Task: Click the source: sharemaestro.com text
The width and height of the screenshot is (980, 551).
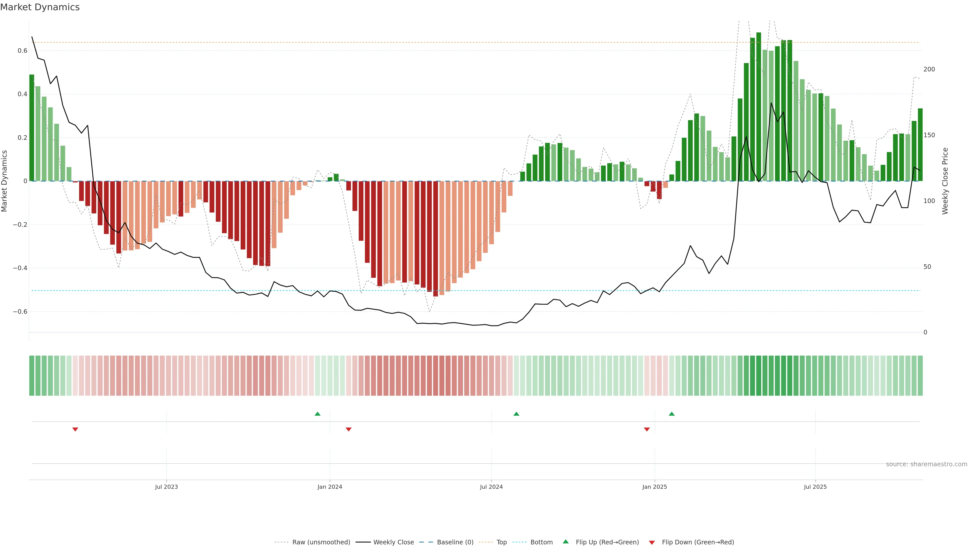Action: tap(926, 464)
